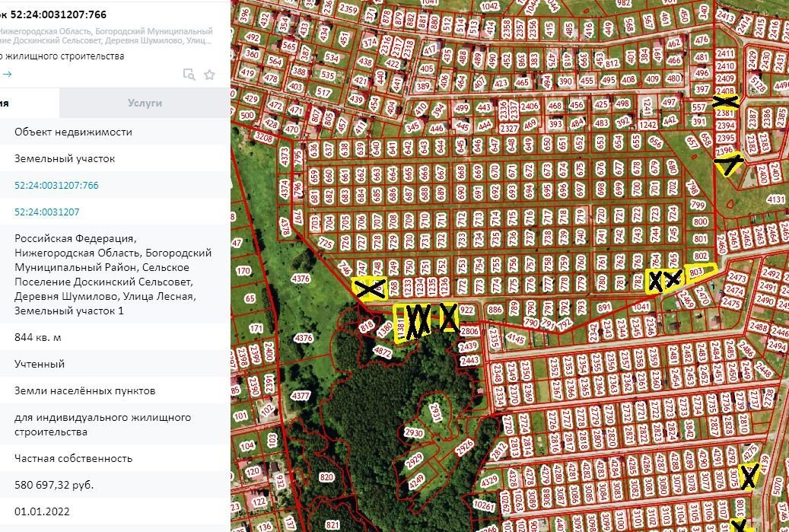Click the blue arrow icon under the parcel description

(7, 74)
